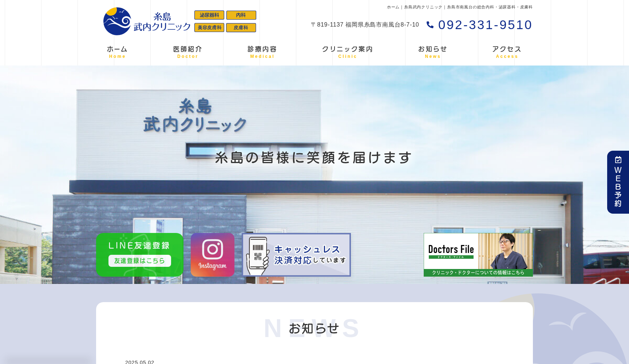Expand the 医師紹介 Doctor navigation menu
The width and height of the screenshot is (629, 364).
pyautogui.click(x=187, y=51)
